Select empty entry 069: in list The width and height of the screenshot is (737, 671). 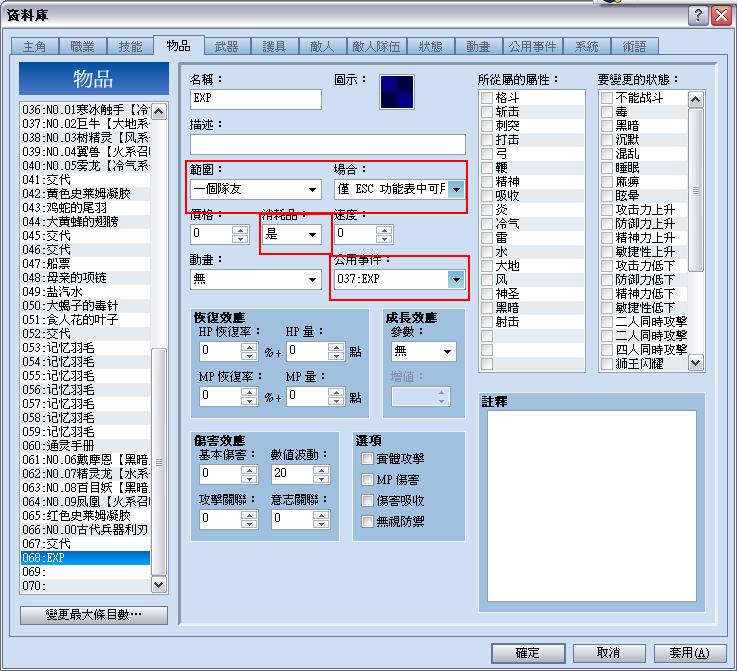pyautogui.click(x=86, y=572)
